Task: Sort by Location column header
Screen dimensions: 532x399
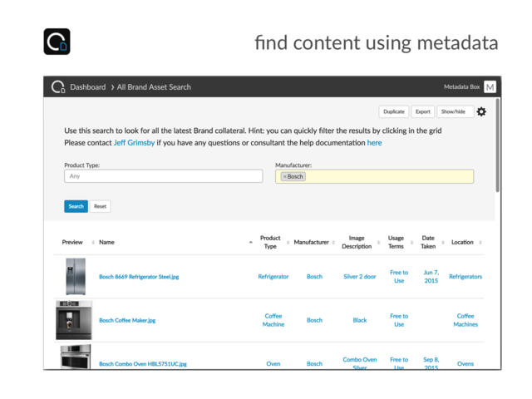Action: coord(462,242)
